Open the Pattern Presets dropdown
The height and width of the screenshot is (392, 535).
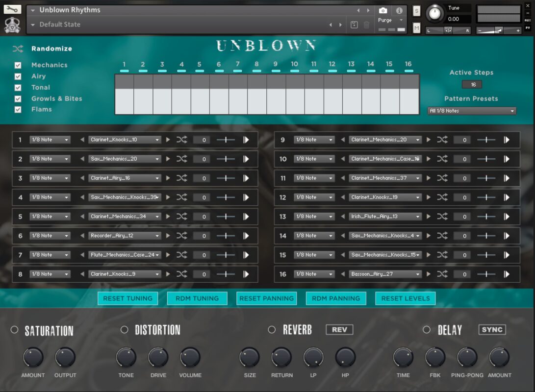[x=472, y=111]
